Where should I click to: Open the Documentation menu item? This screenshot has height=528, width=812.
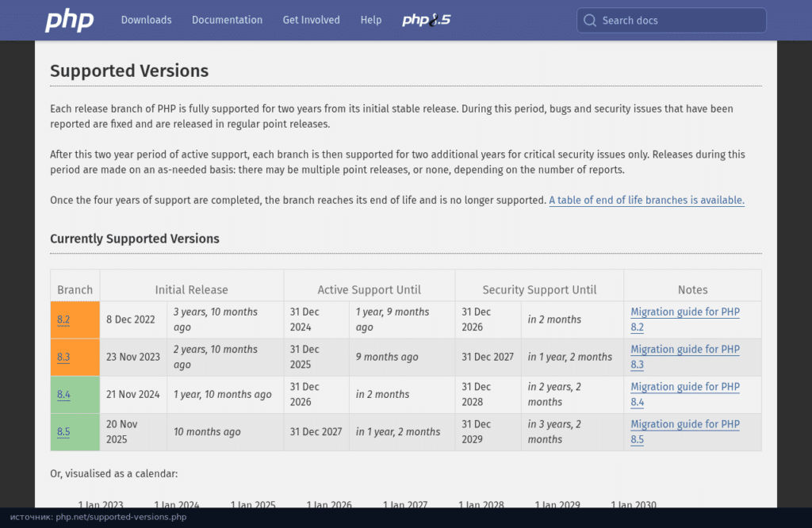click(227, 20)
